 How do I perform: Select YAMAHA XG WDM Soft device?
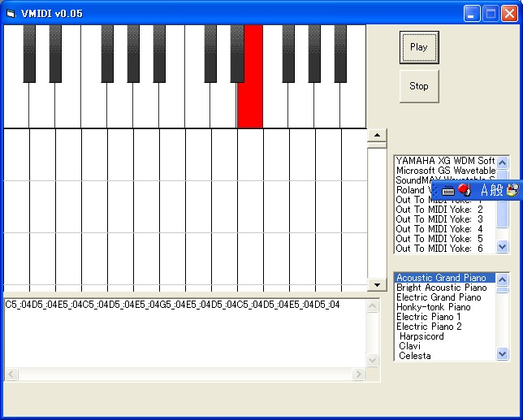click(444, 161)
